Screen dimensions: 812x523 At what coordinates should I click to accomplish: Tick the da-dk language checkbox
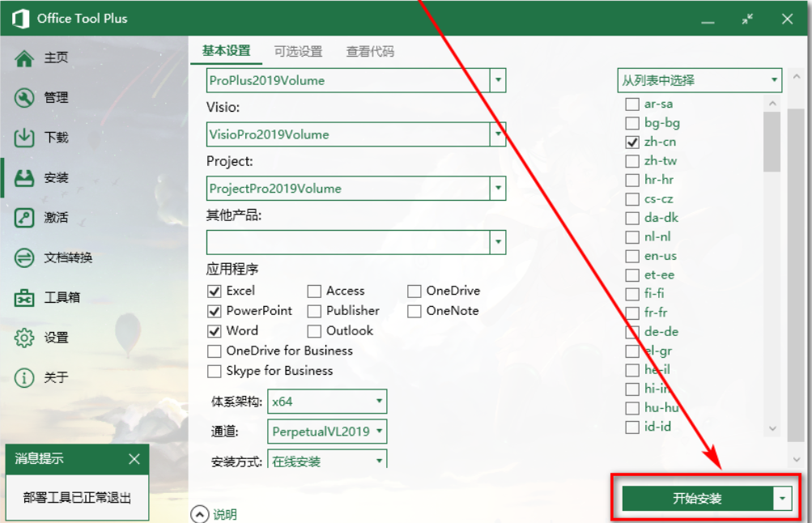pyautogui.click(x=631, y=218)
